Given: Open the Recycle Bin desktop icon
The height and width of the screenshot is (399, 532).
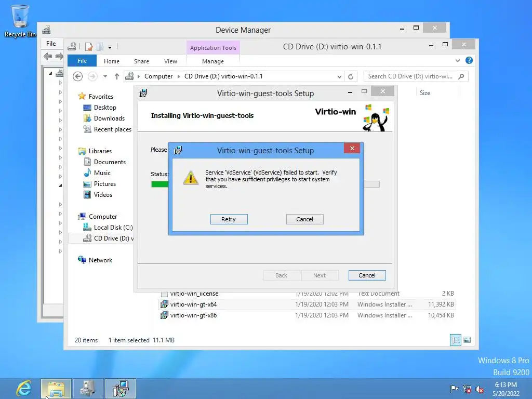Looking at the screenshot, I should click(x=20, y=21).
